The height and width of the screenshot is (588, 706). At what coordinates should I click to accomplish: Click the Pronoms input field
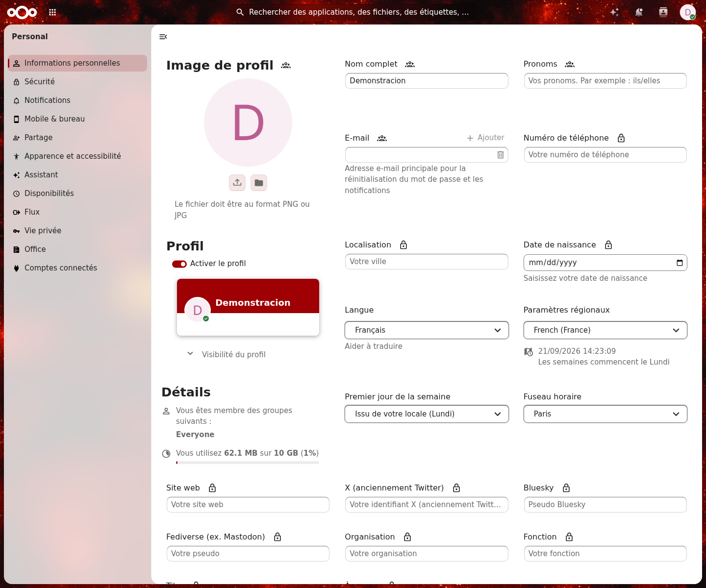tap(605, 81)
